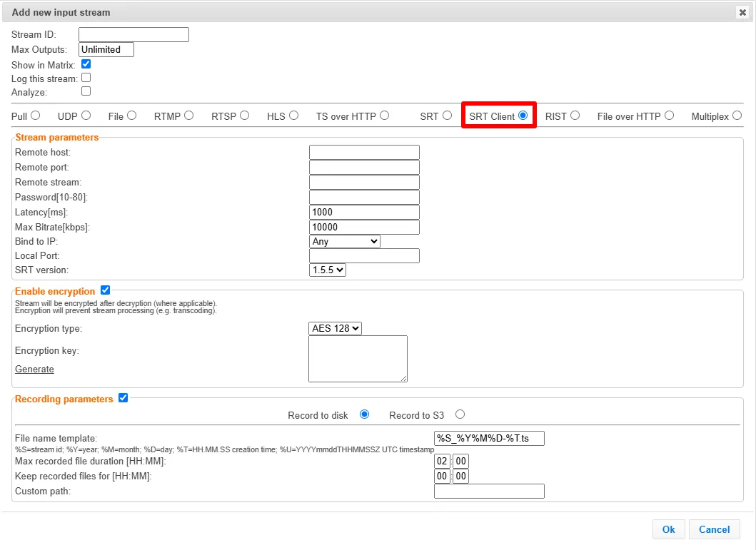Open the Encryption type dropdown
756x550 pixels.
pyautogui.click(x=335, y=328)
